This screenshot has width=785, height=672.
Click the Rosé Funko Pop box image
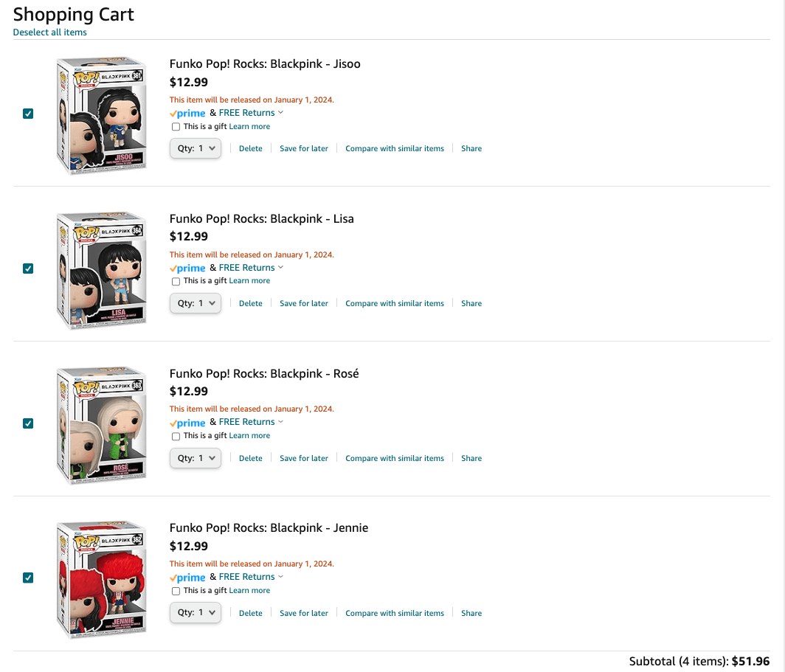pyautogui.click(x=100, y=425)
